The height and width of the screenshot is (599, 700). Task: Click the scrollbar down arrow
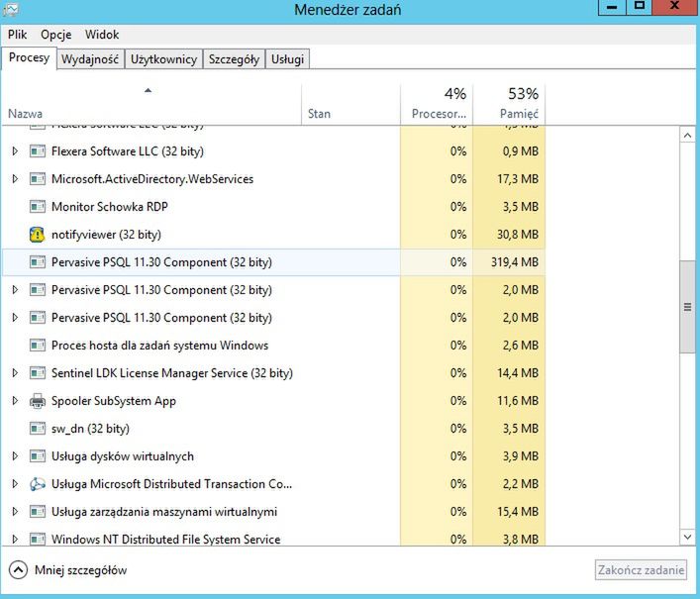(687, 537)
